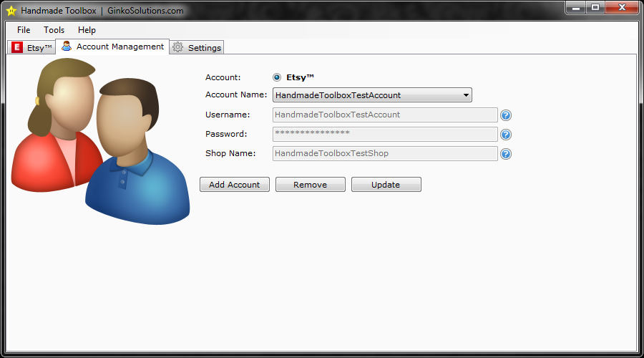Click into the Shop Name field
The image size is (644, 358).
(385, 153)
